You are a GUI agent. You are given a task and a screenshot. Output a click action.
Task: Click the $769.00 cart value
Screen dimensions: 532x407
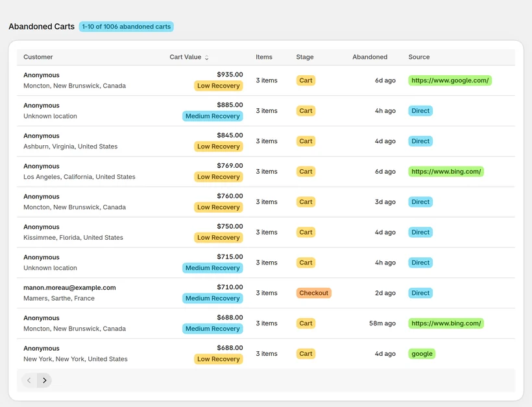coord(230,165)
